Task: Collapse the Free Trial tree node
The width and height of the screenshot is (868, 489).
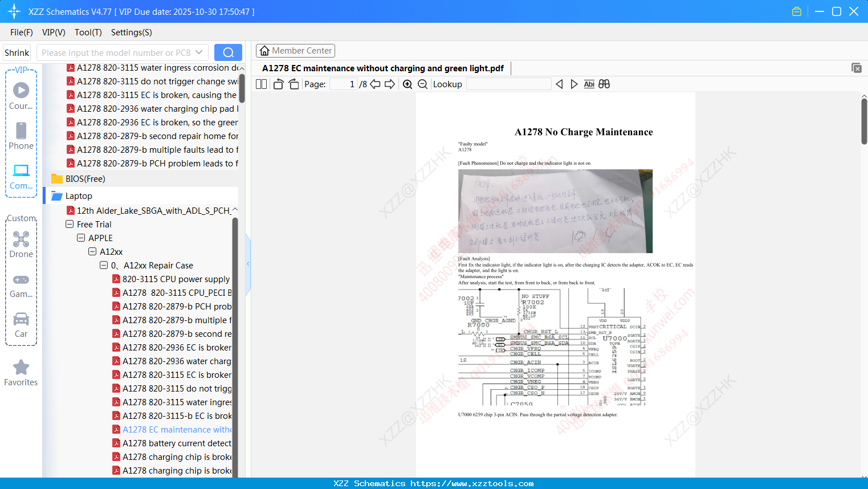Action: 70,225
